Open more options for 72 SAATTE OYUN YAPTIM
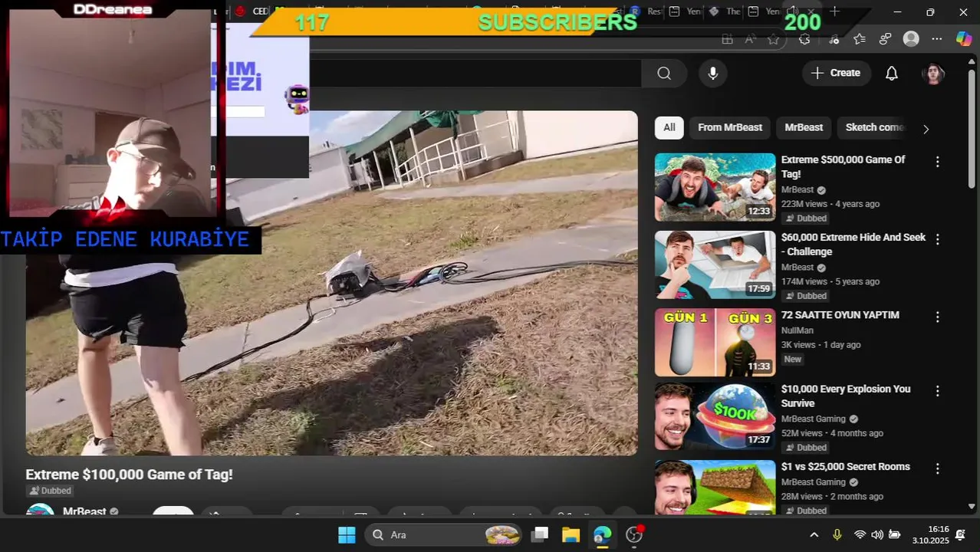Image resolution: width=980 pixels, height=552 pixels. click(937, 317)
